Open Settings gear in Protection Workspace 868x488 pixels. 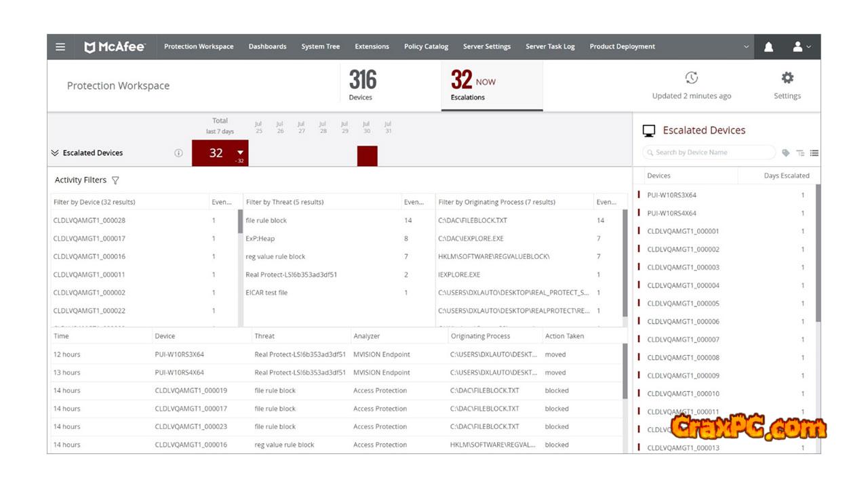[x=787, y=78]
